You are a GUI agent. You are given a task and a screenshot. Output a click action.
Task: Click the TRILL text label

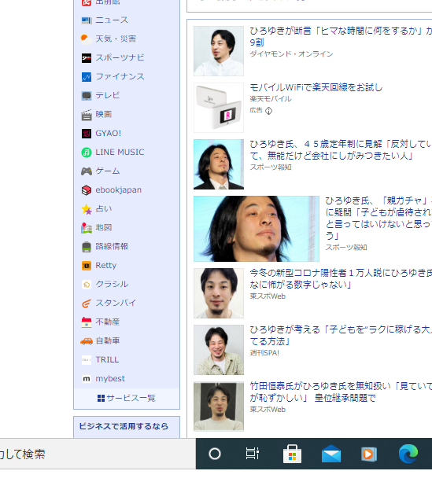coord(107,360)
